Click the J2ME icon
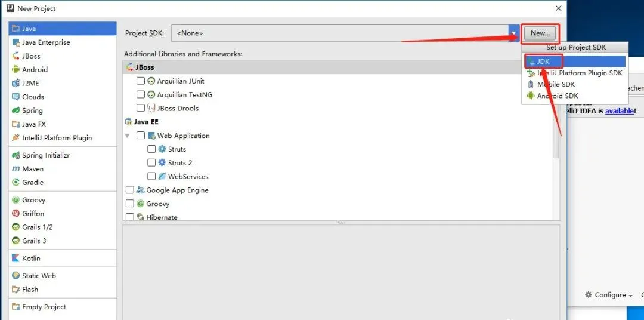This screenshot has height=320, width=644. [x=16, y=83]
